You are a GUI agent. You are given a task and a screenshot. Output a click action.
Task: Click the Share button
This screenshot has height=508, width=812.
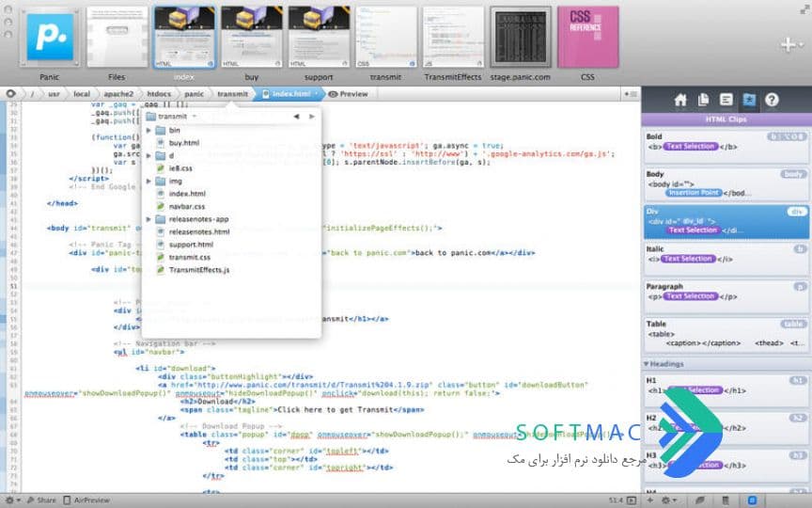pos(41,500)
